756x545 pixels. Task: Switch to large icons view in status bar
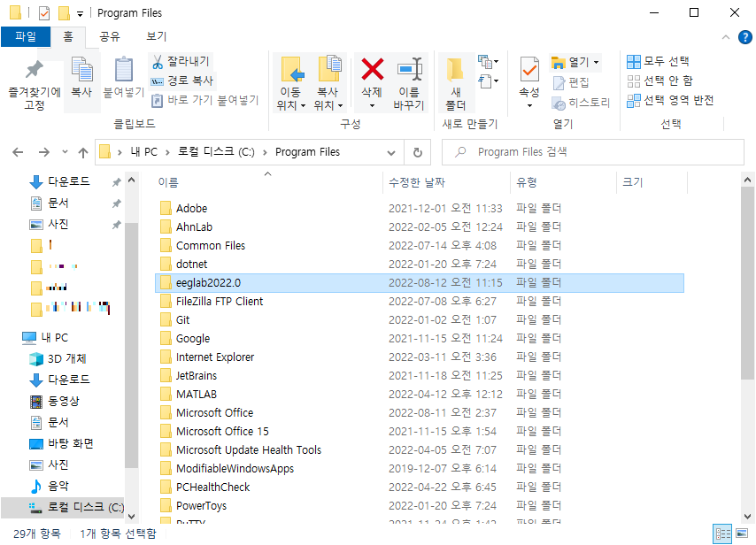pyautogui.click(x=743, y=533)
